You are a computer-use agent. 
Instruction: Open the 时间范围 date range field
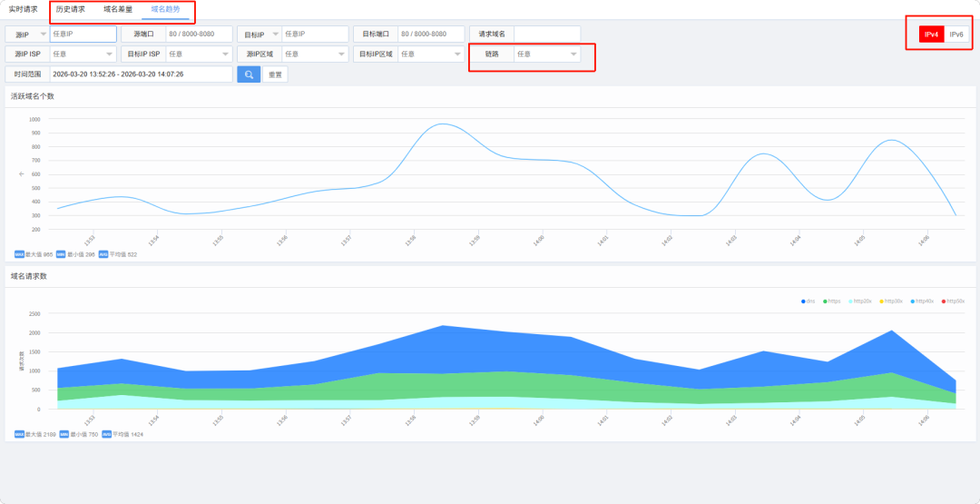141,74
